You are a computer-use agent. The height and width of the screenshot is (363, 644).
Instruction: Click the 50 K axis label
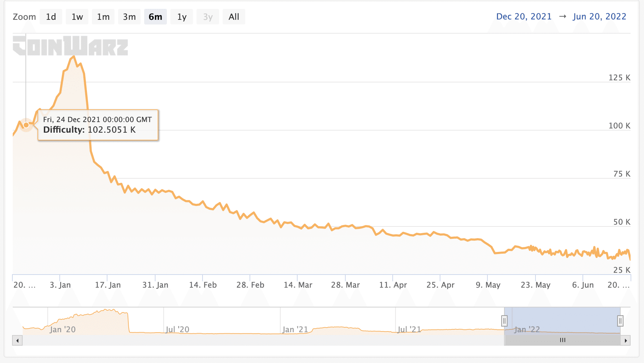pyautogui.click(x=622, y=222)
